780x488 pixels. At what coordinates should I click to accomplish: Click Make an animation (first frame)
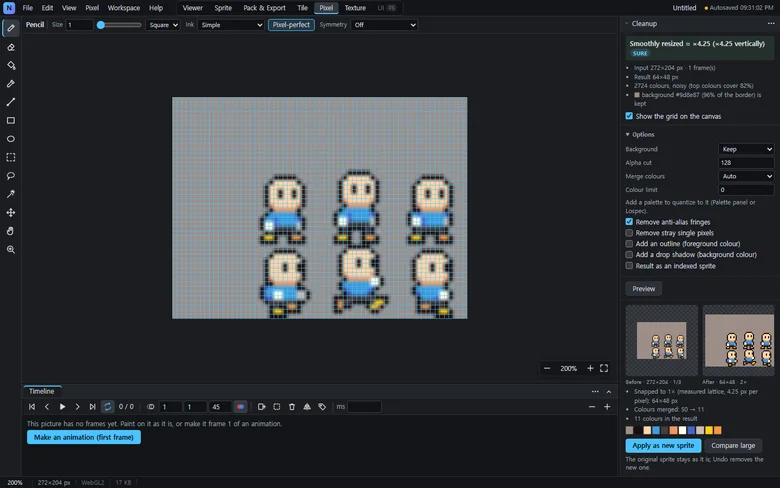pos(84,437)
